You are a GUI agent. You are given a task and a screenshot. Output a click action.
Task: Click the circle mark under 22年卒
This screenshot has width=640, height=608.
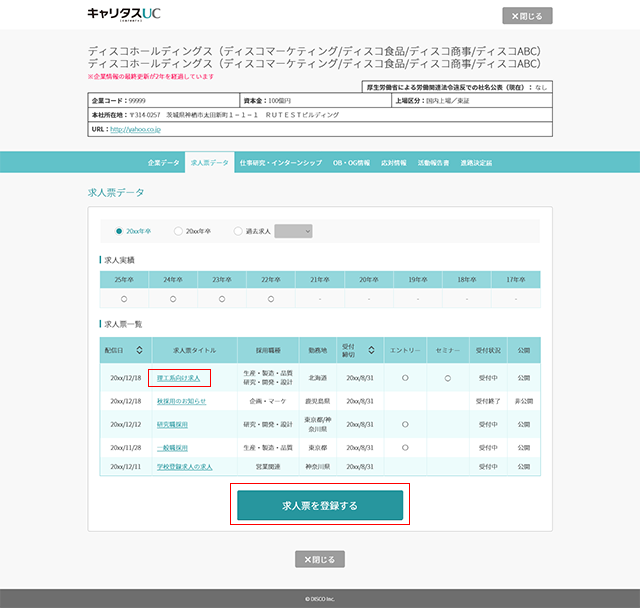271,299
